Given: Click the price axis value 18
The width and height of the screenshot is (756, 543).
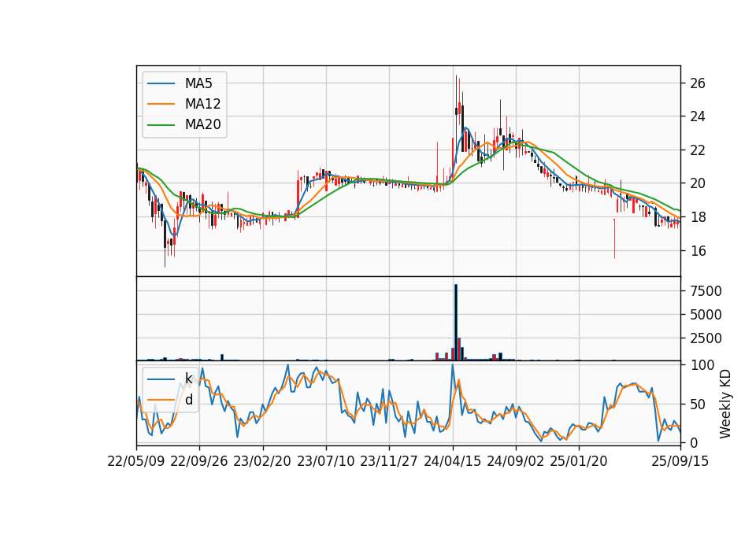Looking at the screenshot, I should click(698, 217).
